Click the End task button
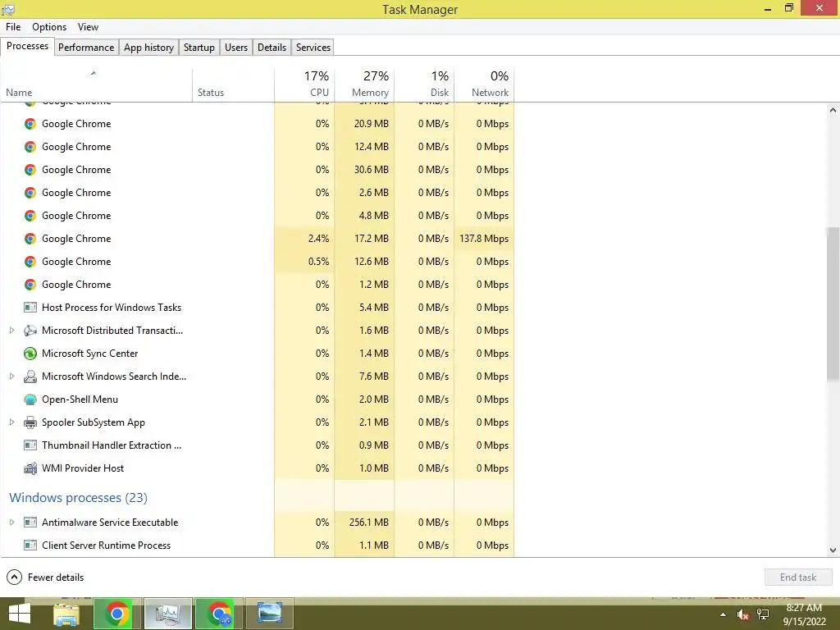 (x=798, y=577)
